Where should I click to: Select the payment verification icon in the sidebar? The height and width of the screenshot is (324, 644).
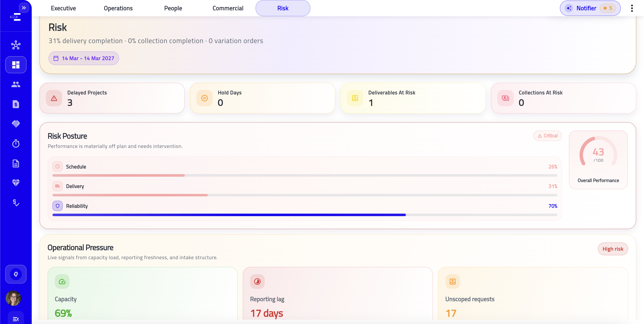(16, 203)
